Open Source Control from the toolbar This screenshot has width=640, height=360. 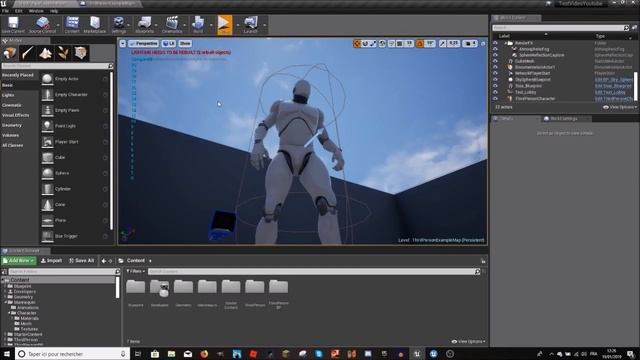coord(42,24)
